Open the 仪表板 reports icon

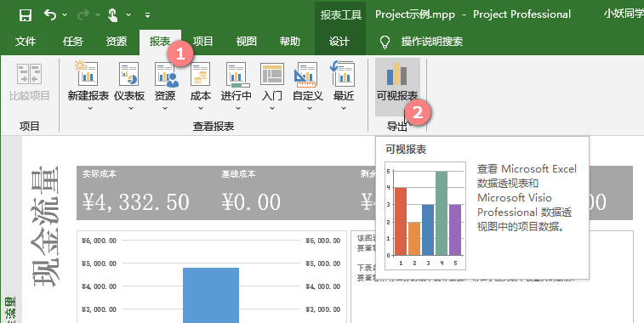coord(129,74)
